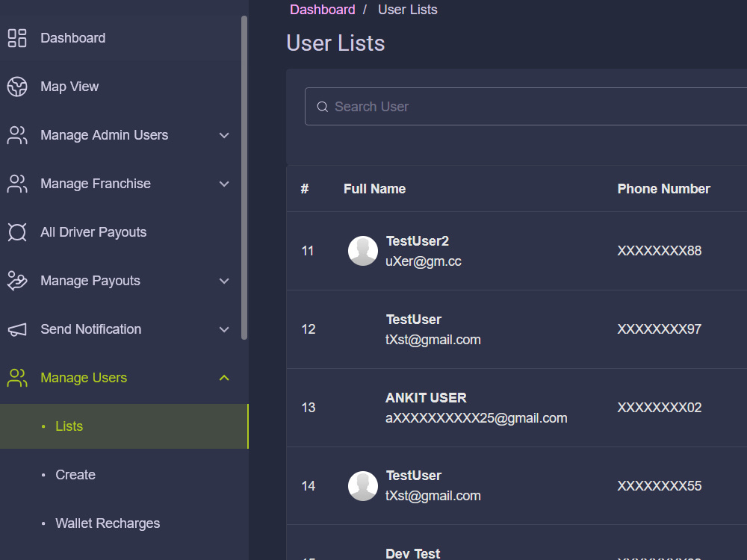The image size is (747, 560).
Task: Click row number 14
Action: [309, 486]
